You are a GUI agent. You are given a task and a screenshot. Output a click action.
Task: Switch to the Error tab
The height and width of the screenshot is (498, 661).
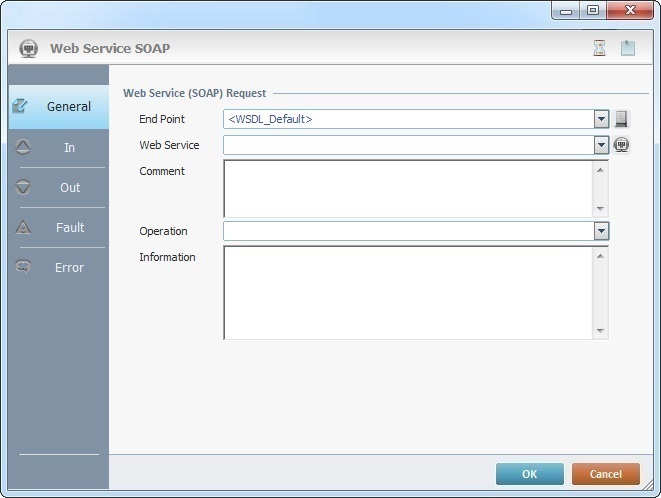click(x=69, y=267)
